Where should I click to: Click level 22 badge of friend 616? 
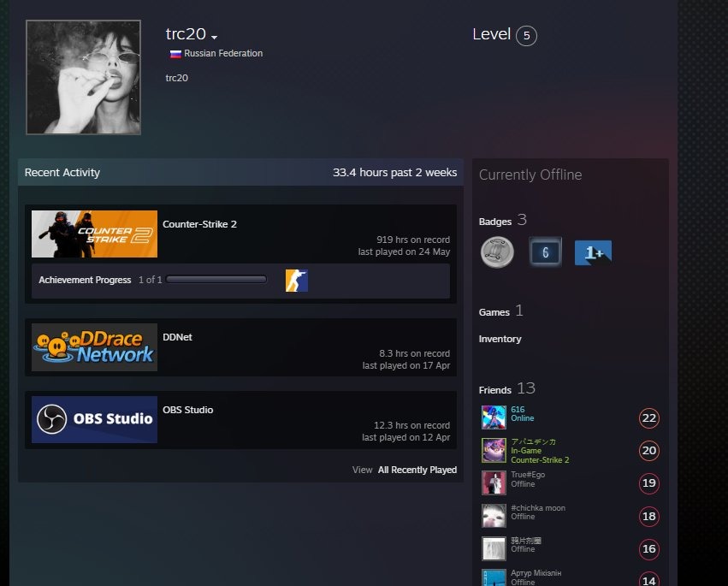tap(648, 418)
